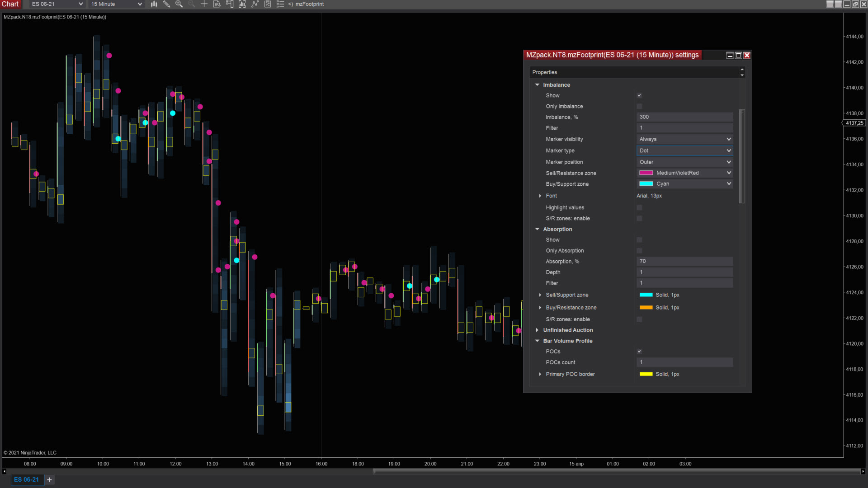Expand Primary POC border property
Viewport: 868px width, 488px height.
click(x=540, y=374)
